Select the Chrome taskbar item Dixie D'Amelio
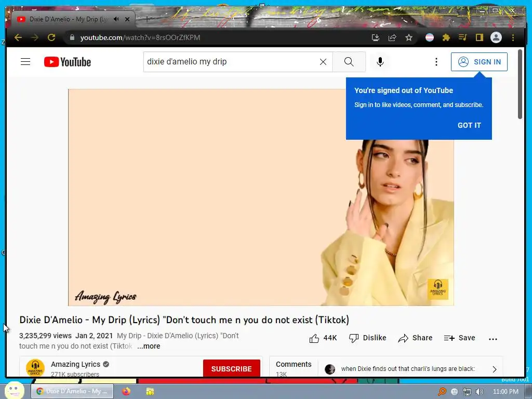The image size is (532, 399). click(73, 391)
